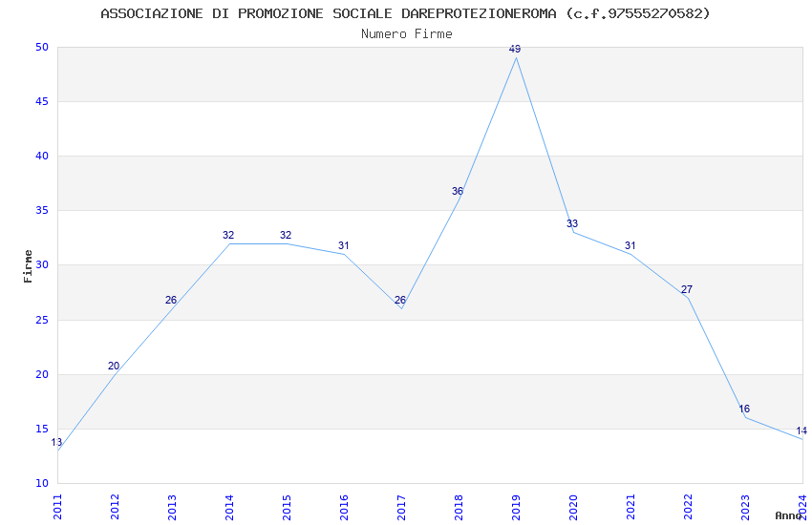This screenshot has width=812, height=525.
Task: Click the data label 31 for 2021
Action: [630, 245]
